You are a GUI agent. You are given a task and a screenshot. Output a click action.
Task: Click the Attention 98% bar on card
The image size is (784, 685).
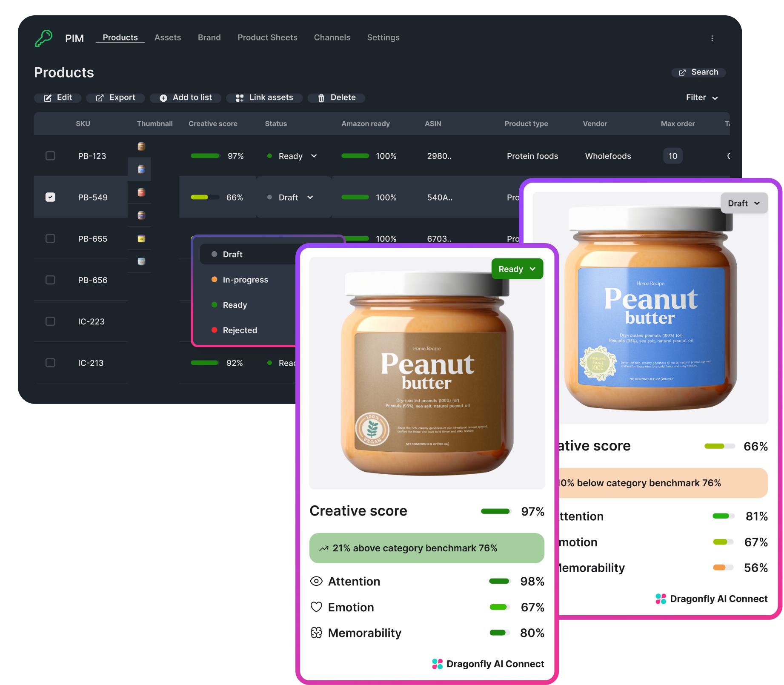pos(500,581)
